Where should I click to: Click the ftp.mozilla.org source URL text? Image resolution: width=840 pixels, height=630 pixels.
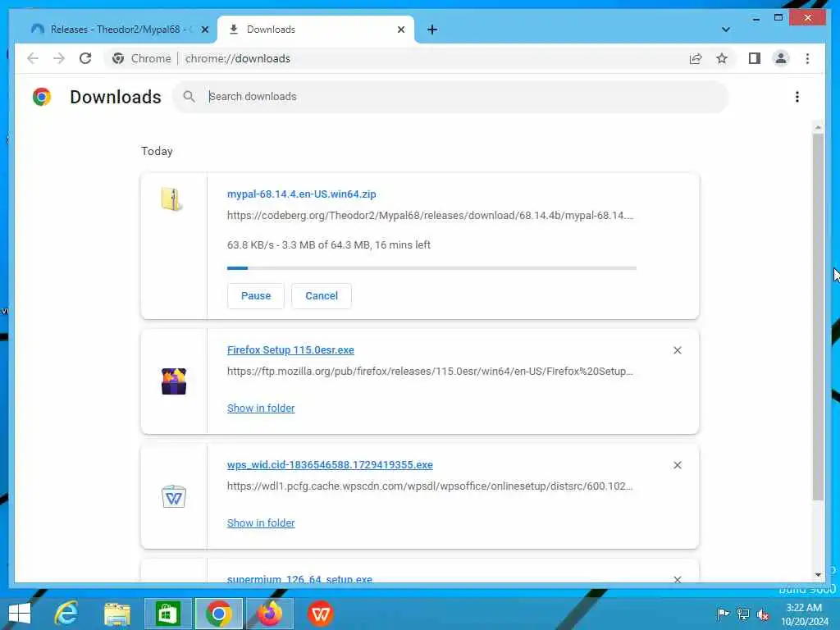430,372
